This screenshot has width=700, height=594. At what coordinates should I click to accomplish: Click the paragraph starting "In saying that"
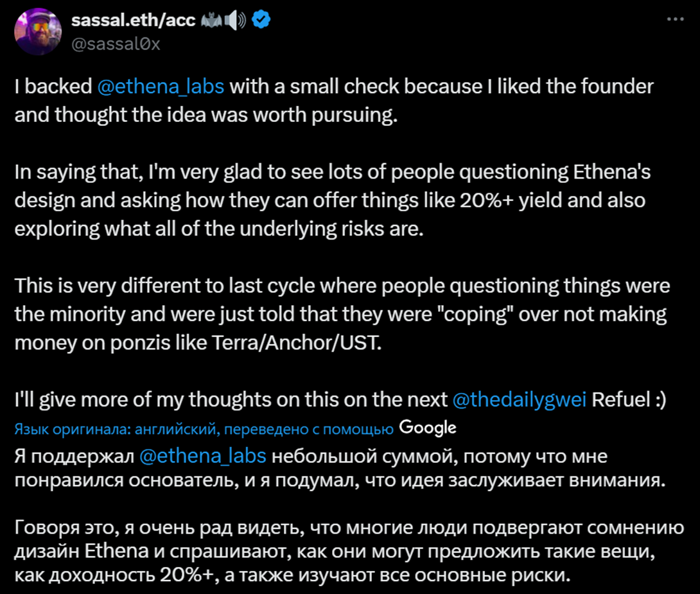(x=333, y=200)
